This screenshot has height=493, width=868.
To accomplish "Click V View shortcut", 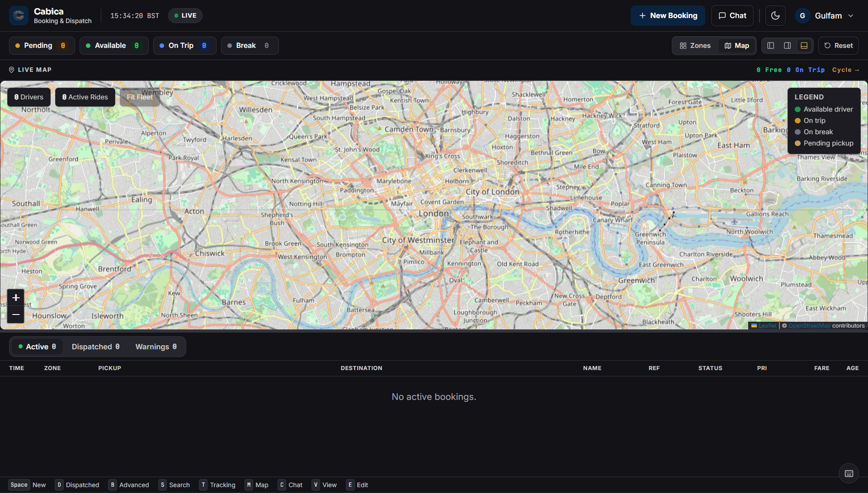I will pos(324,485).
